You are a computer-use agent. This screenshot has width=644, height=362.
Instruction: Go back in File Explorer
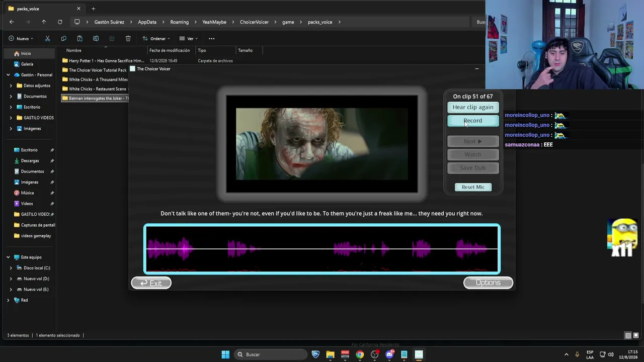tap(12, 22)
